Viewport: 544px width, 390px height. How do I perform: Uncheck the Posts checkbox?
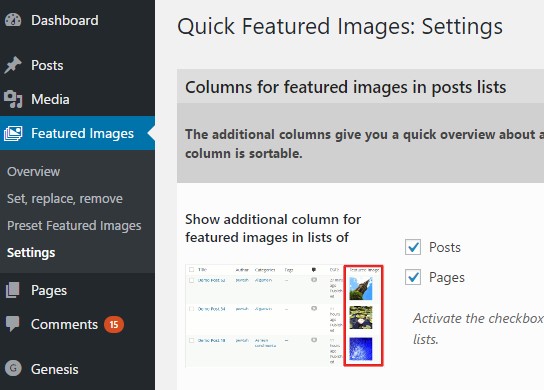pyautogui.click(x=413, y=247)
